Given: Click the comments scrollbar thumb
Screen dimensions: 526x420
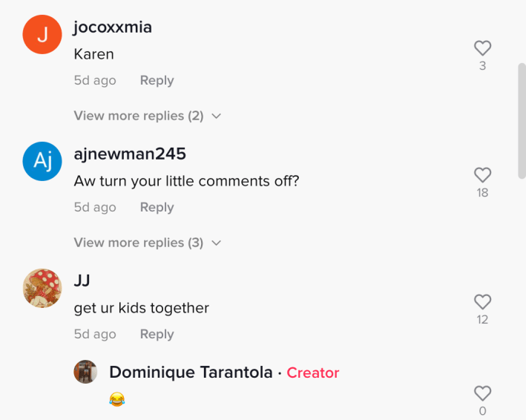Looking at the screenshot, I should [x=522, y=119].
